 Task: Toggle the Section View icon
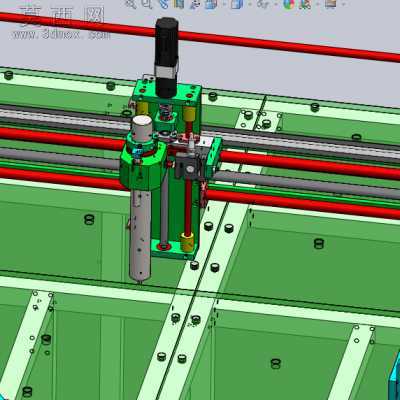pos(179,3)
